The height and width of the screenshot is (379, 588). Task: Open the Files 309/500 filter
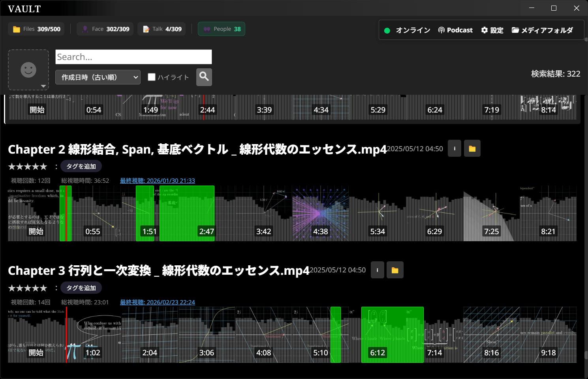[36, 29]
